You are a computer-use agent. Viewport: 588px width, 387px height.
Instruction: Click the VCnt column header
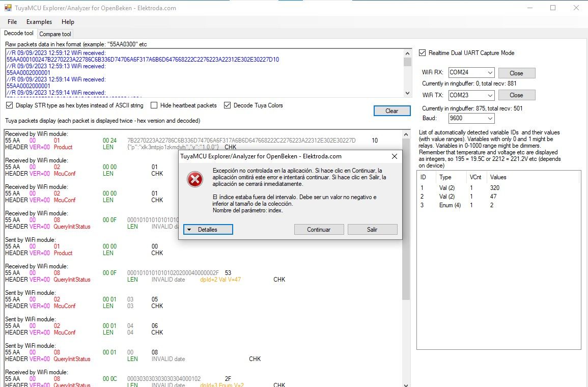click(x=475, y=177)
